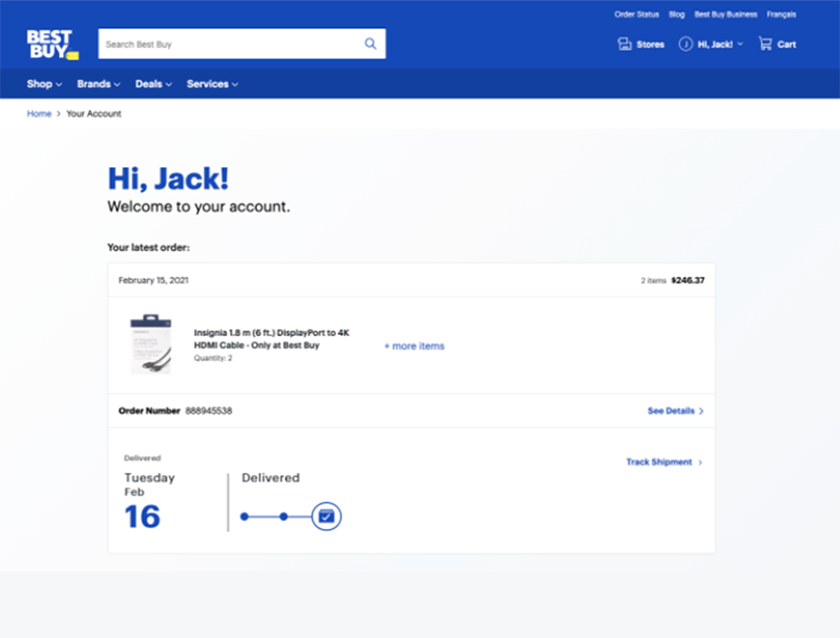Click the Stores label text
This screenshot has width=840, height=638.
pyautogui.click(x=651, y=44)
